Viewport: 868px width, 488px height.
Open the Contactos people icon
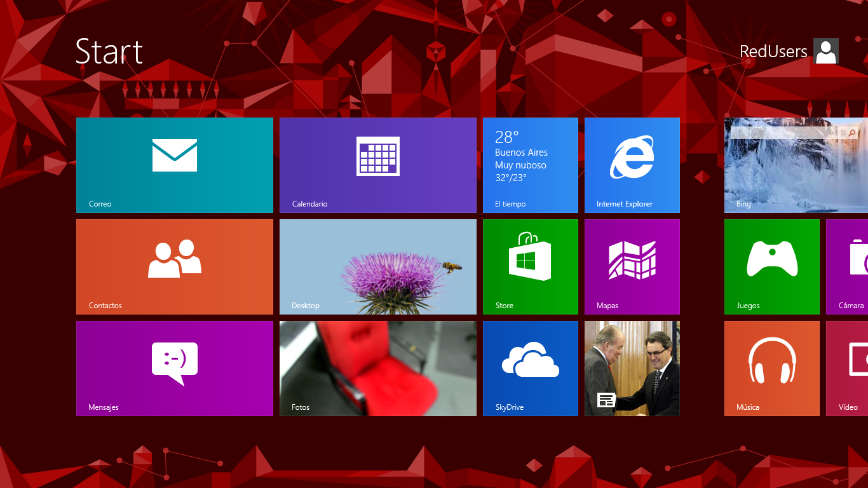click(175, 258)
